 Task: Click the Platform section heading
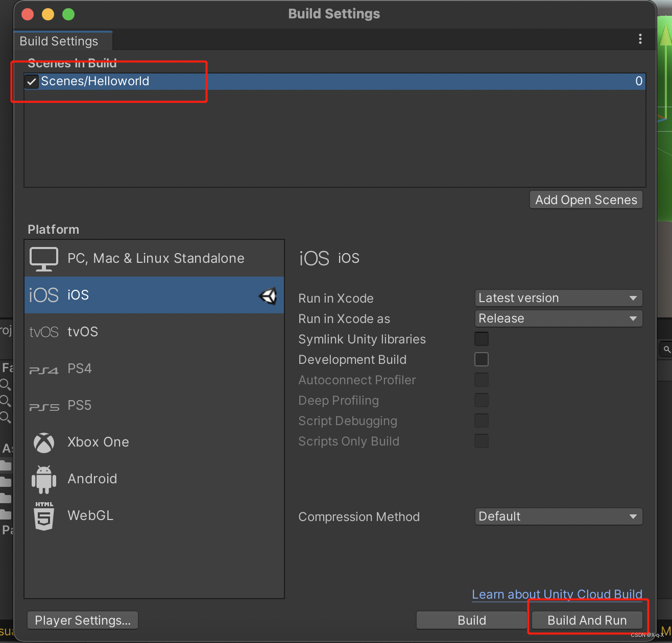click(54, 230)
